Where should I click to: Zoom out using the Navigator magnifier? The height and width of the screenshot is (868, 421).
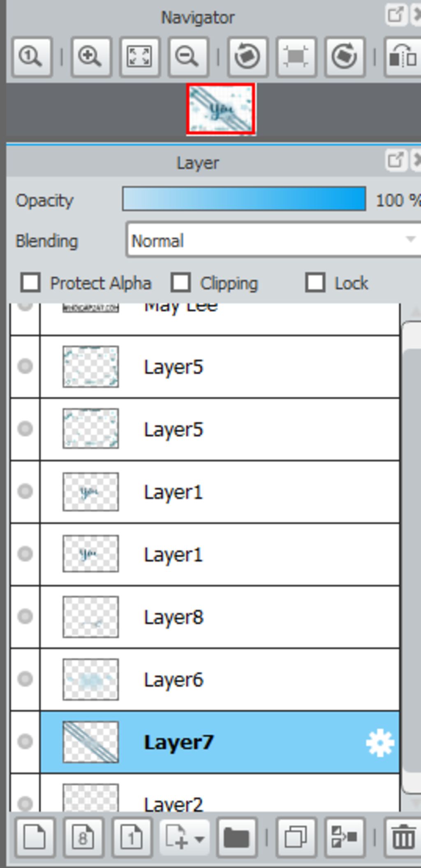tap(188, 57)
